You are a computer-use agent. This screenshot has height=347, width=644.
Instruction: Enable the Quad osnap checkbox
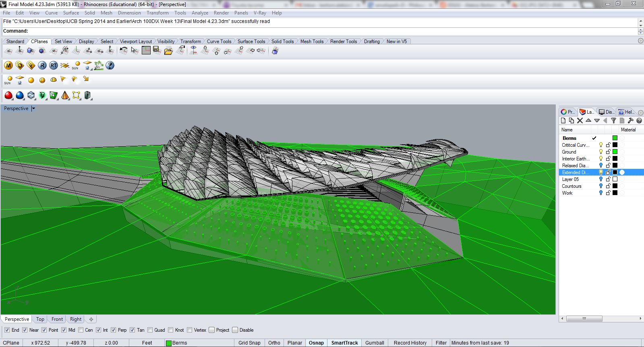(150, 330)
